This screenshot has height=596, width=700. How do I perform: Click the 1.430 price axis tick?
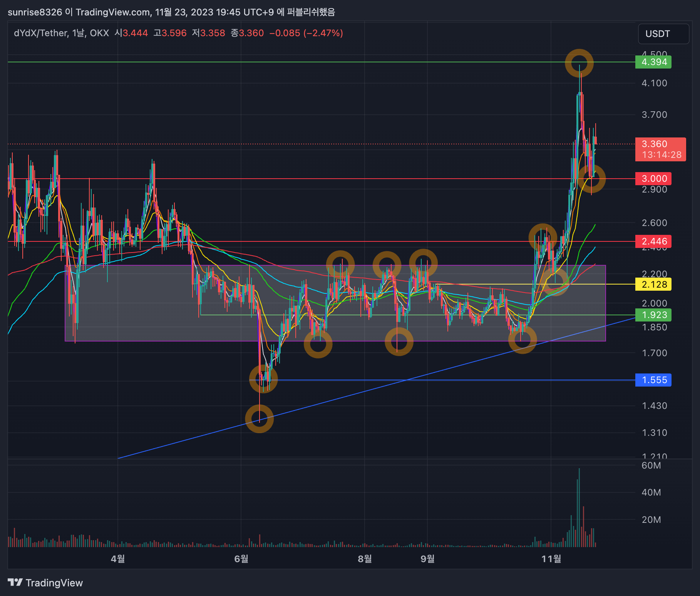654,406
